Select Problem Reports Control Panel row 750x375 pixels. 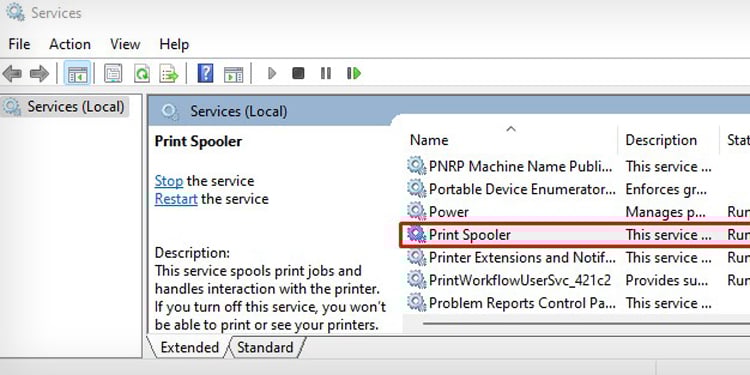577,303
